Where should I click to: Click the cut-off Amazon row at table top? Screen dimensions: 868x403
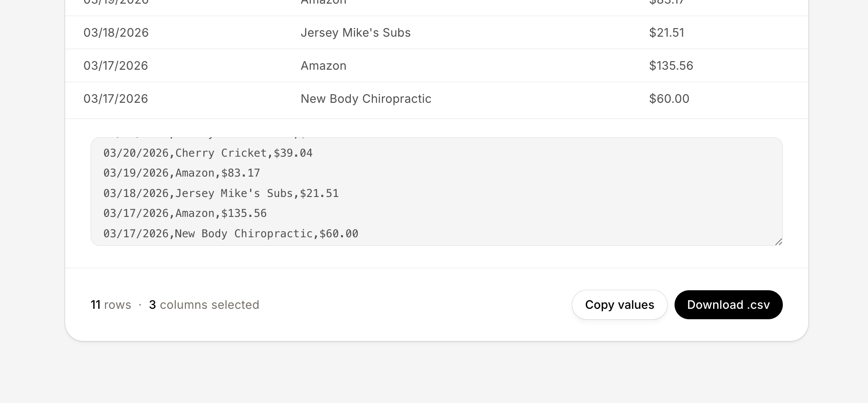(x=323, y=3)
